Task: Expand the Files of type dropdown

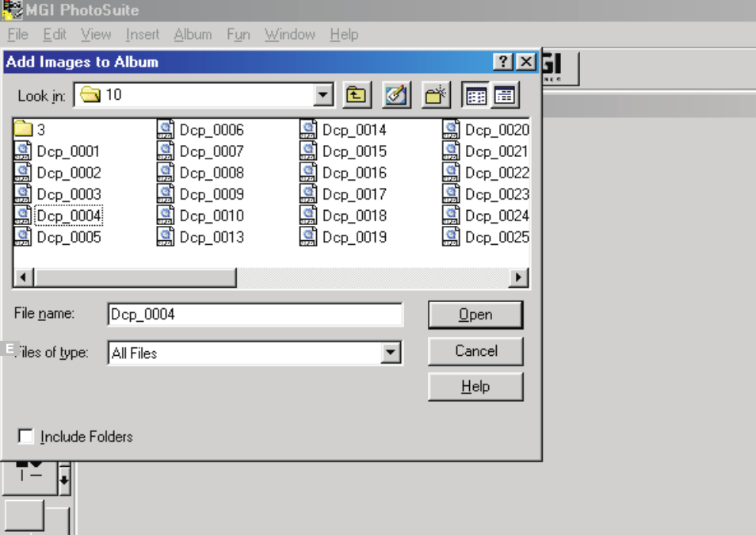Action: (x=391, y=353)
